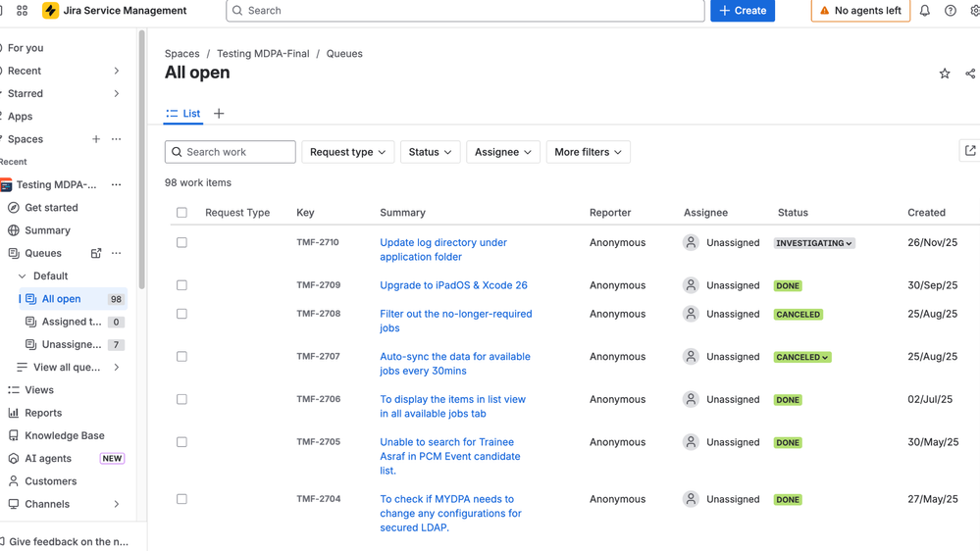Check the box for TMF-2704
This screenshot has height=551, width=980.
click(x=181, y=499)
